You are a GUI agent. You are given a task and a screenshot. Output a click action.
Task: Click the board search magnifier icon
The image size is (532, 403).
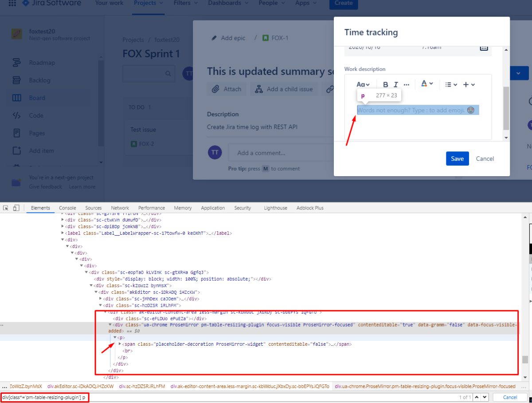168,74
